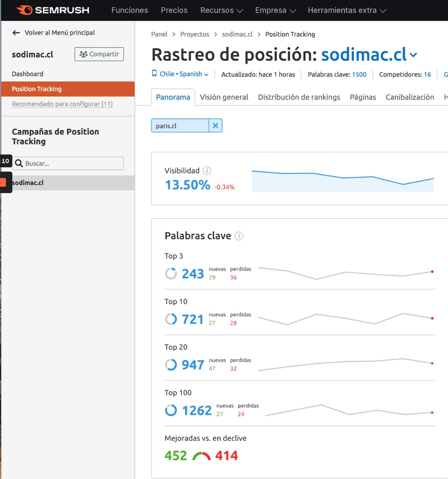Click the Top 100 count 1262
Image resolution: width=448 pixels, height=479 pixels.
pos(197,411)
